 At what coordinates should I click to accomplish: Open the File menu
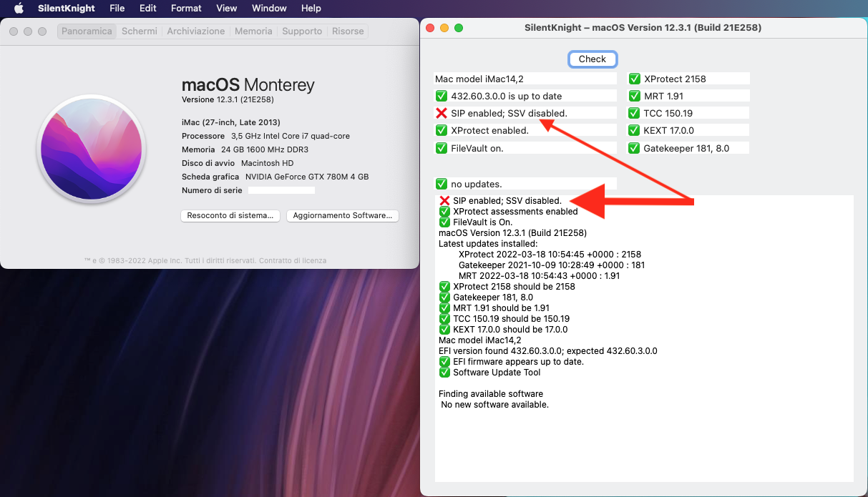pos(117,8)
